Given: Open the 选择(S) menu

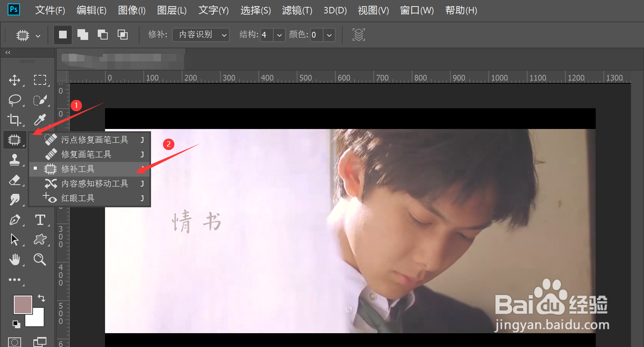Looking at the screenshot, I should [256, 10].
